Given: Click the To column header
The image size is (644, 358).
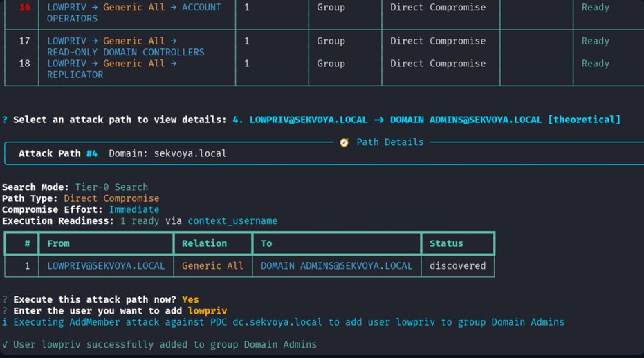Looking at the screenshot, I should pyautogui.click(x=266, y=243).
